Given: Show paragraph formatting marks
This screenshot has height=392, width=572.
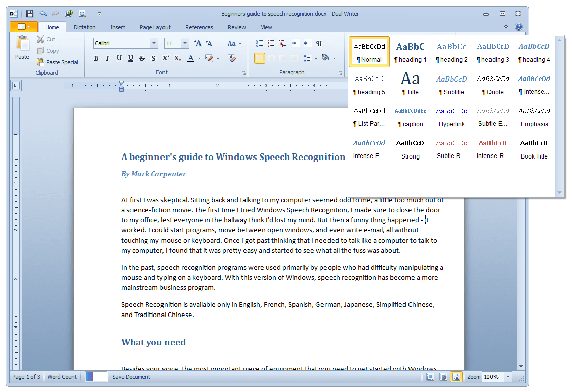Looking at the screenshot, I should (319, 43).
